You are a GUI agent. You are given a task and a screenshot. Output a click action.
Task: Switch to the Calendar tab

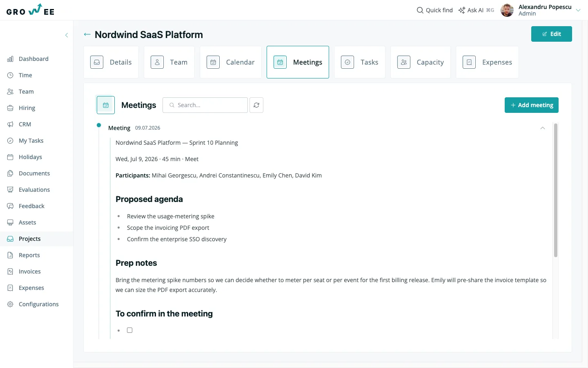point(231,62)
